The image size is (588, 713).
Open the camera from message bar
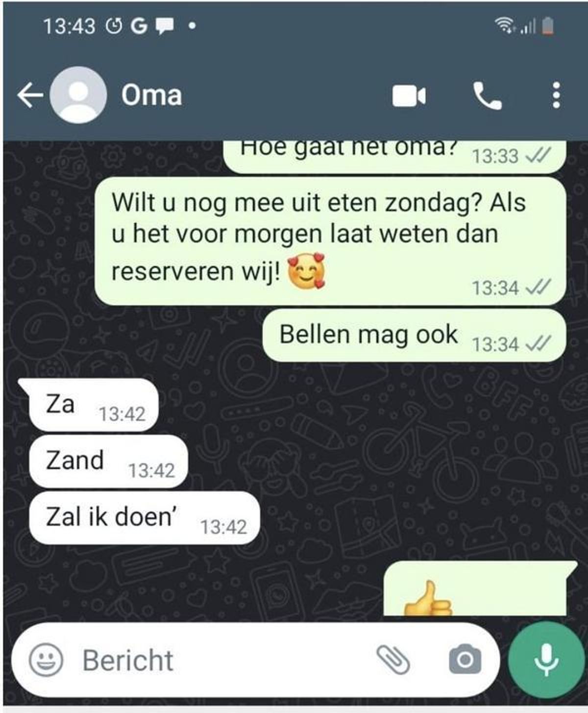pyautogui.click(x=465, y=660)
